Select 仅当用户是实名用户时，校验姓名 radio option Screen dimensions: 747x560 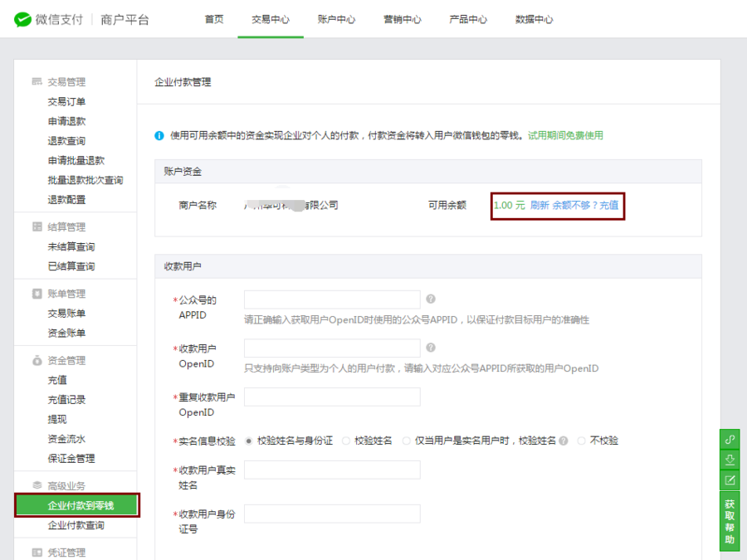tap(407, 441)
